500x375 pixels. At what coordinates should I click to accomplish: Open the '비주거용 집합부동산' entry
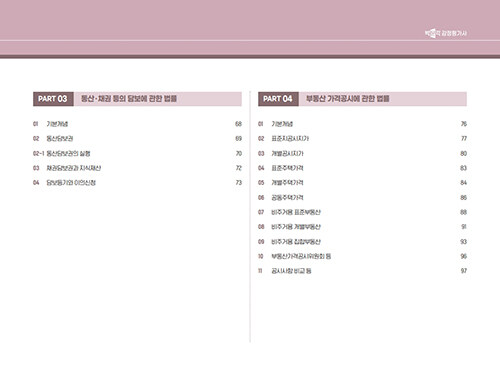coord(296,242)
